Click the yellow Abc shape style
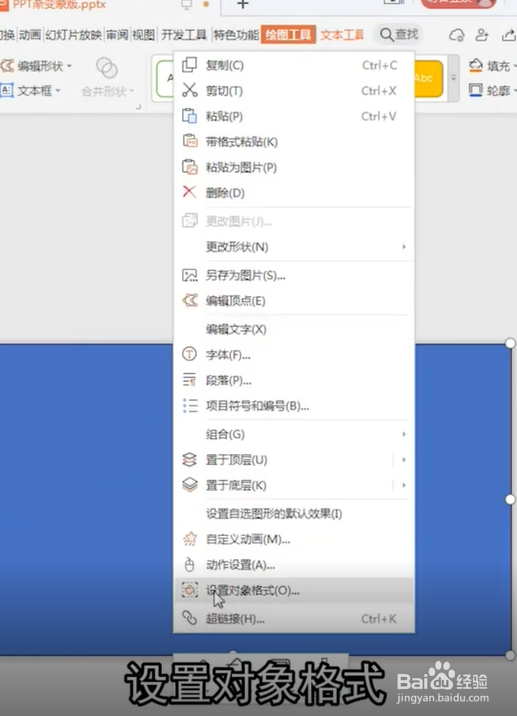The height and width of the screenshot is (716, 517). click(429, 79)
